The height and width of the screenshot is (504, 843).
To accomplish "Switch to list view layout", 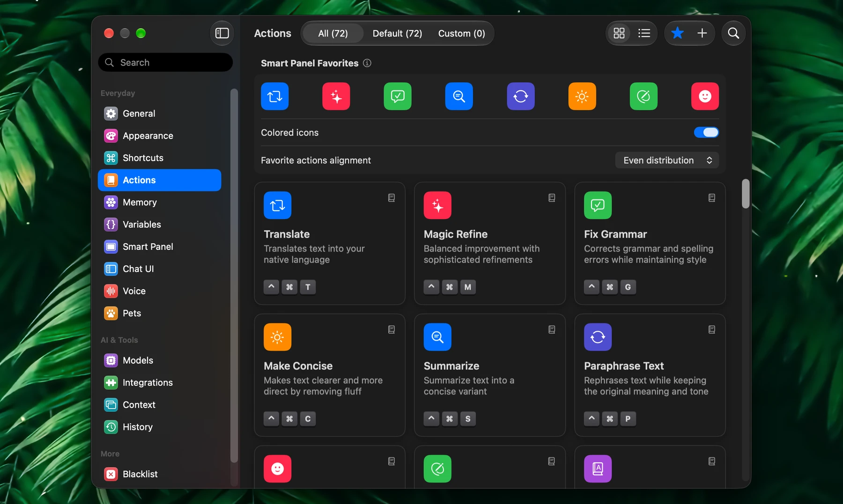I will point(644,33).
